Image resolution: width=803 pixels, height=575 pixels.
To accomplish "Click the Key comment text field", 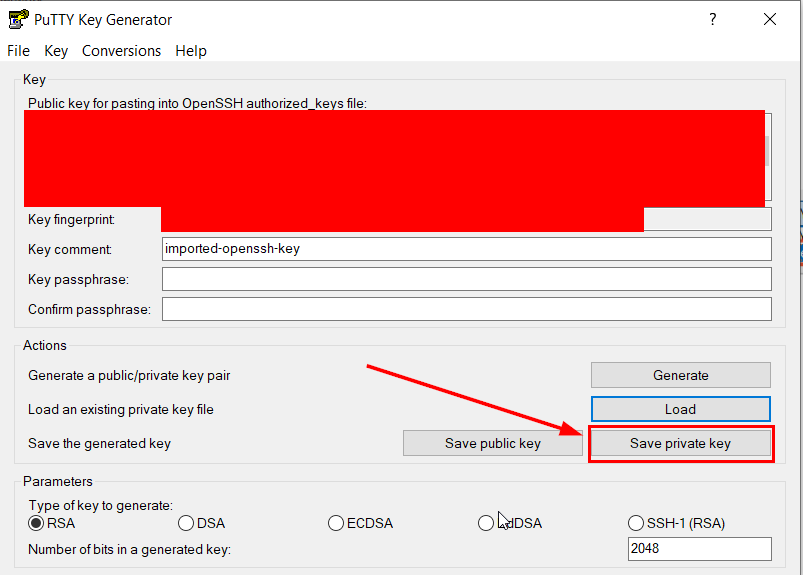I will click(x=466, y=249).
